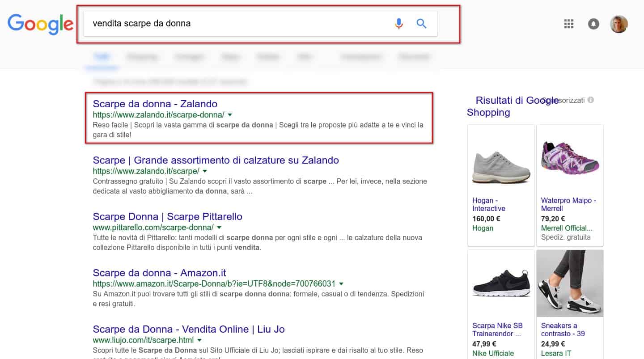Click the 'Sneakers a contrasto' product image
The height and width of the screenshot is (359, 644).
570,283
